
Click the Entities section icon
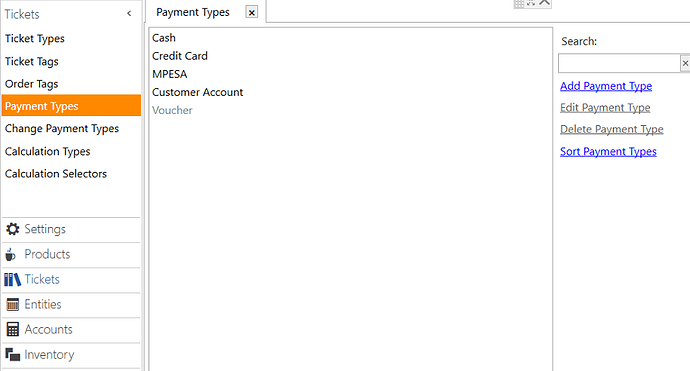click(13, 305)
